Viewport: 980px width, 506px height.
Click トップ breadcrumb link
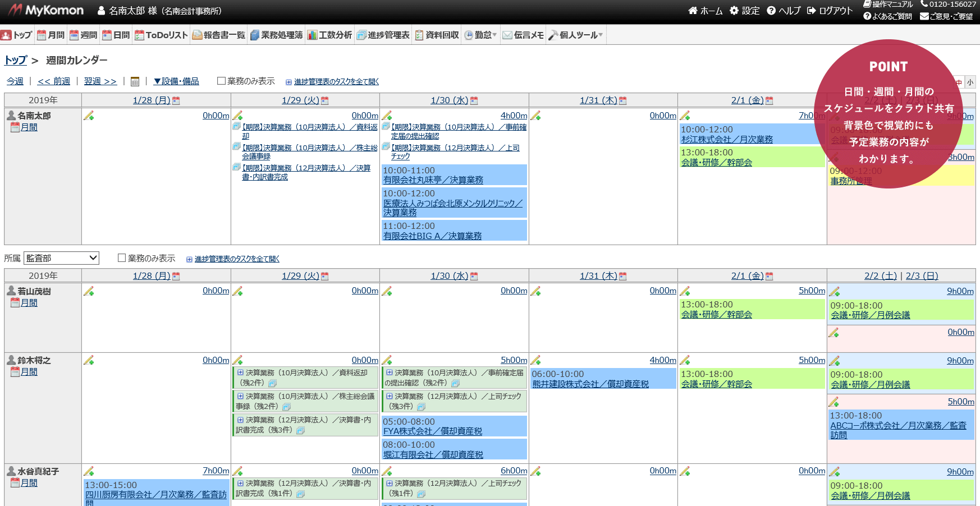pos(16,60)
